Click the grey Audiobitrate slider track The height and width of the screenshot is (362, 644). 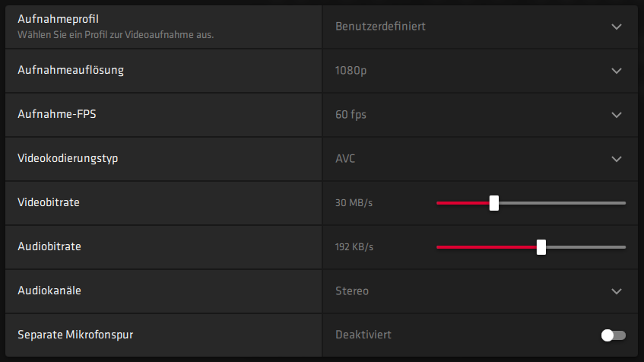pyautogui.click(x=587, y=247)
